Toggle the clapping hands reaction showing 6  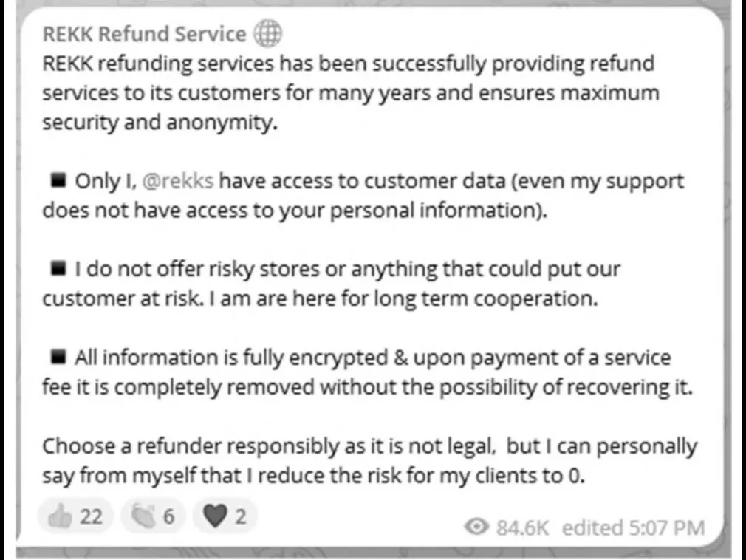click(x=153, y=516)
